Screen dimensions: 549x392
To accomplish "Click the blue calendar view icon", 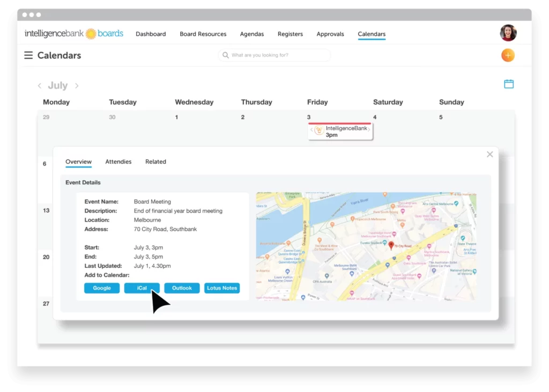I will (x=508, y=84).
